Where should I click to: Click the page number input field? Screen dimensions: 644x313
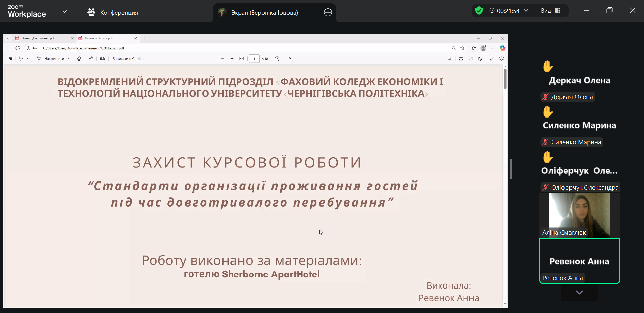[x=254, y=59]
